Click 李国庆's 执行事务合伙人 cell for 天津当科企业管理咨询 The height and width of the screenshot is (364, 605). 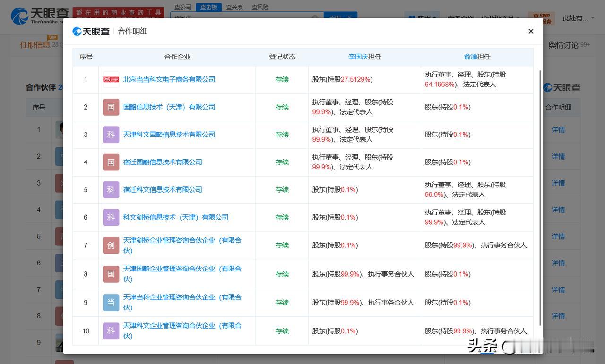(x=364, y=303)
